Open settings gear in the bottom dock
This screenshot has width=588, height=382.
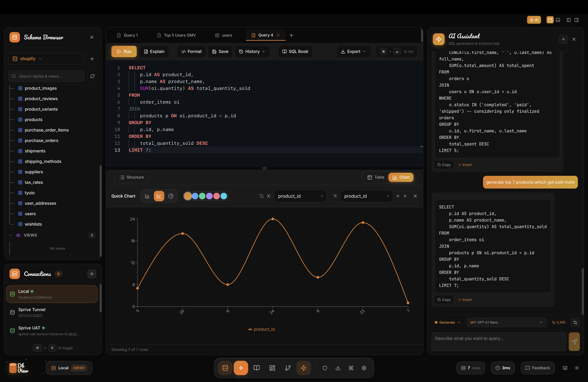(x=364, y=368)
